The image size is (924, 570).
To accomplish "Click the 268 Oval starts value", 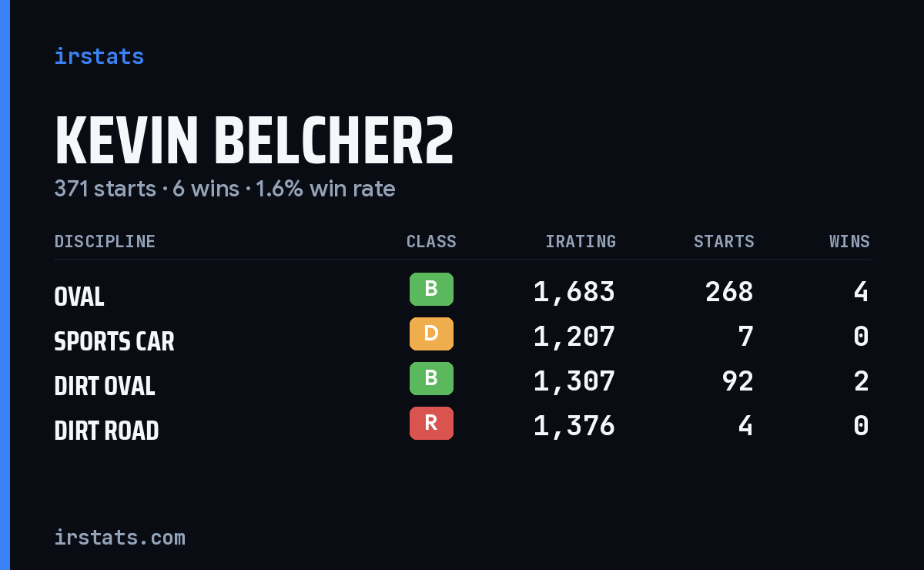I will [x=729, y=292].
